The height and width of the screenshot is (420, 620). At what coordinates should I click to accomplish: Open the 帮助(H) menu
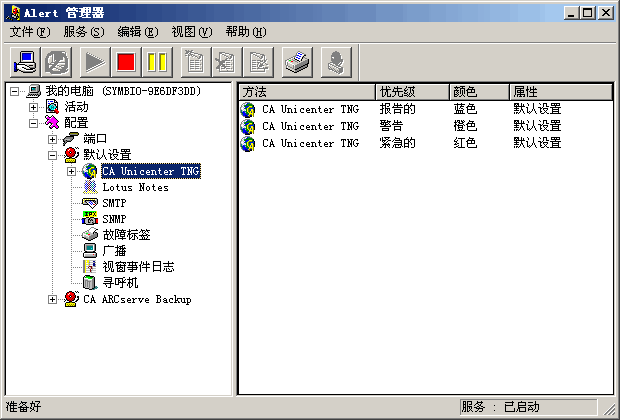tap(246, 32)
